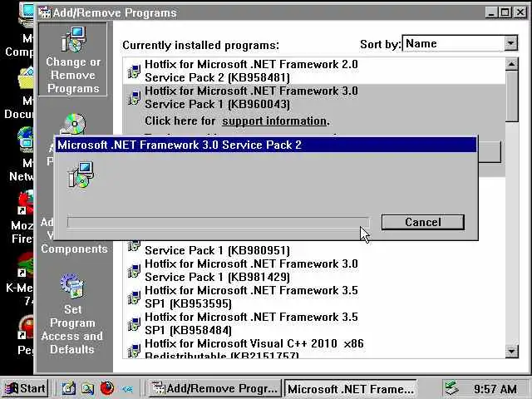
Task: Click the 9:57 AM taskbar clock
Action: point(495,389)
